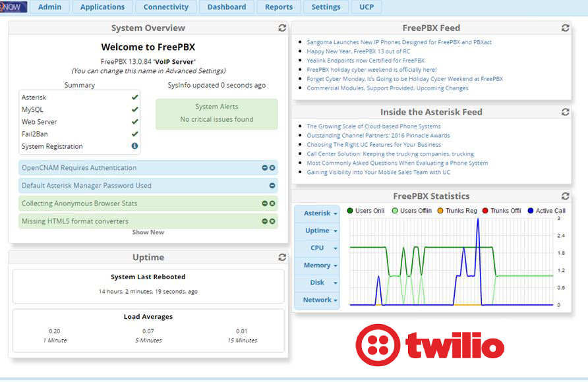Open 'Sangoma Launches New IP Phones' article
The image size is (588, 382).
(399, 42)
